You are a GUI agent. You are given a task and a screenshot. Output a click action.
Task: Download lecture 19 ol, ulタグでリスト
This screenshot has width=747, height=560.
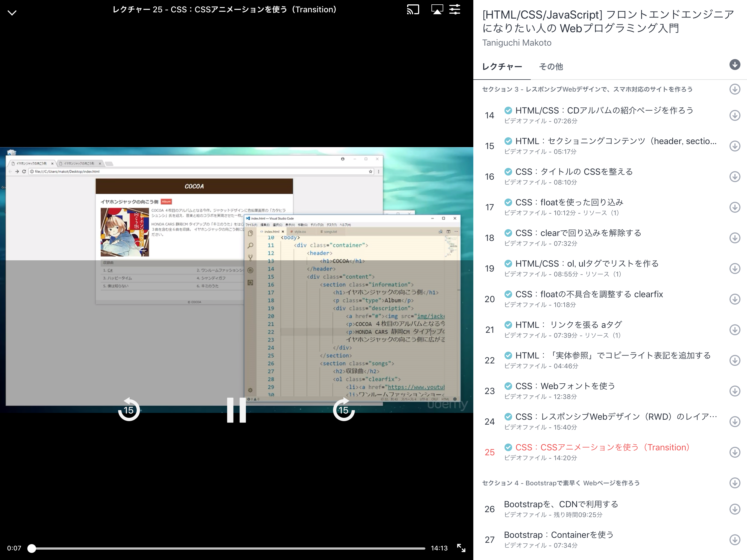(734, 269)
